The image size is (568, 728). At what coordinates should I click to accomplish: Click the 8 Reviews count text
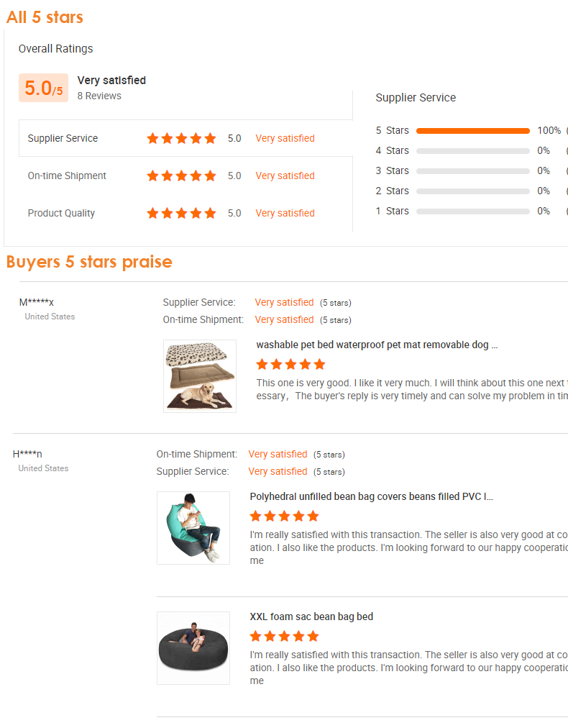99,96
